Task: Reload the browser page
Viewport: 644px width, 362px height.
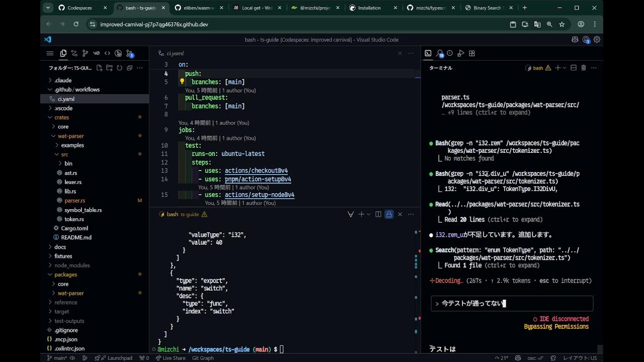Action: click(x=76, y=24)
